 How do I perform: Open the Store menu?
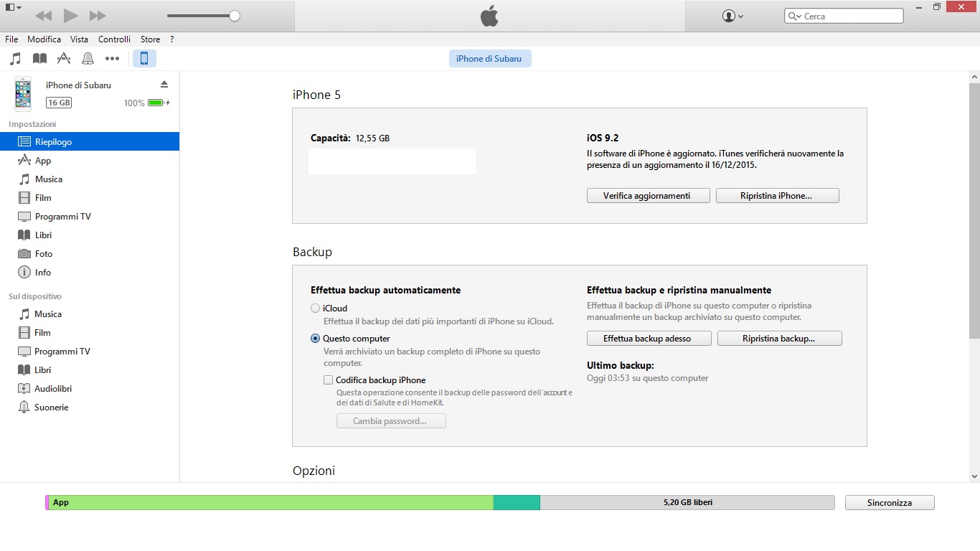point(151,39)
